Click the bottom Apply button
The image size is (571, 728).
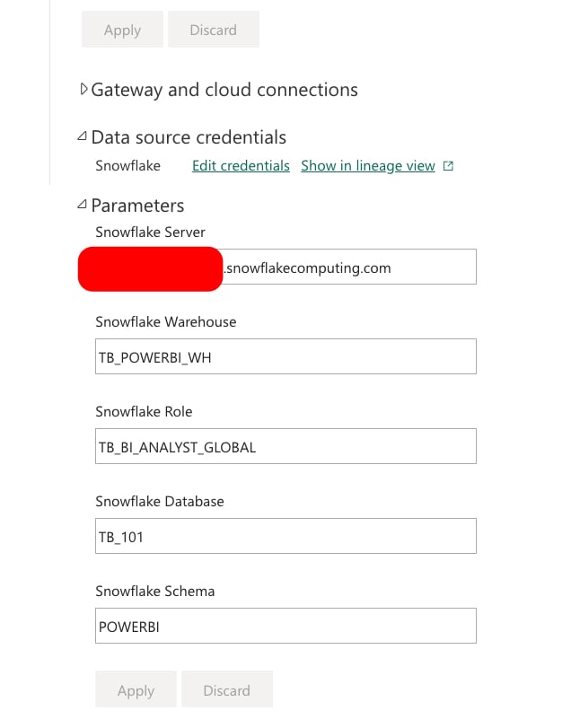136,689
